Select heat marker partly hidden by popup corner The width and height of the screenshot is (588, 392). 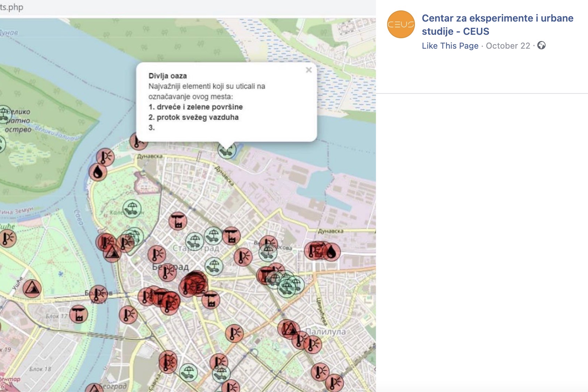138,141
